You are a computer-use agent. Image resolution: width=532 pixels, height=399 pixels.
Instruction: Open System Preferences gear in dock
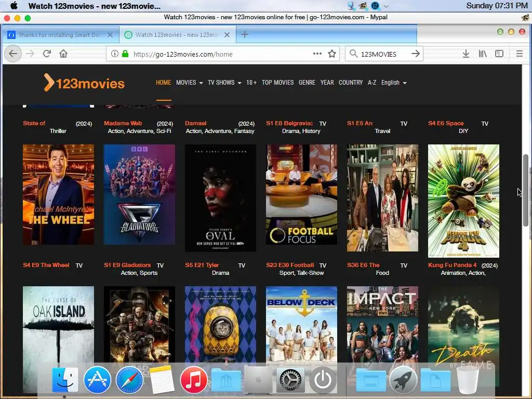pyautogui.click(x=290, y=380)
